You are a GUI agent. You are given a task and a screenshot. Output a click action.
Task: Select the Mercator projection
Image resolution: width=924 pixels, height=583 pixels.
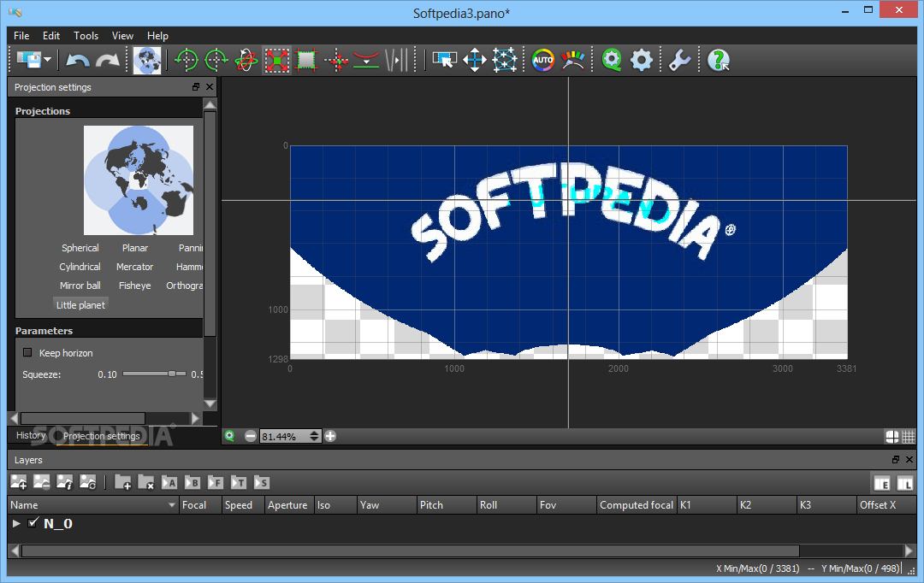(134, 267)
